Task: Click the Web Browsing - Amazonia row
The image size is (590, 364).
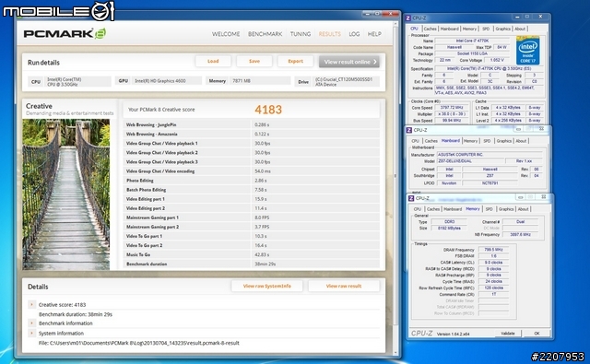Action: click(x=252, y=134)
